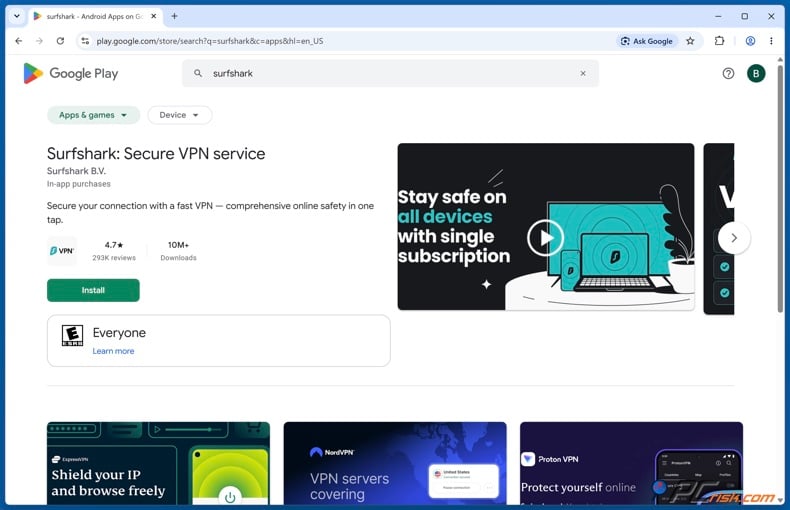Image resolution: width=790 pixels, height=510 pixels.
Task: Clear the surfshark search text
Action: [x=583, y=73]
